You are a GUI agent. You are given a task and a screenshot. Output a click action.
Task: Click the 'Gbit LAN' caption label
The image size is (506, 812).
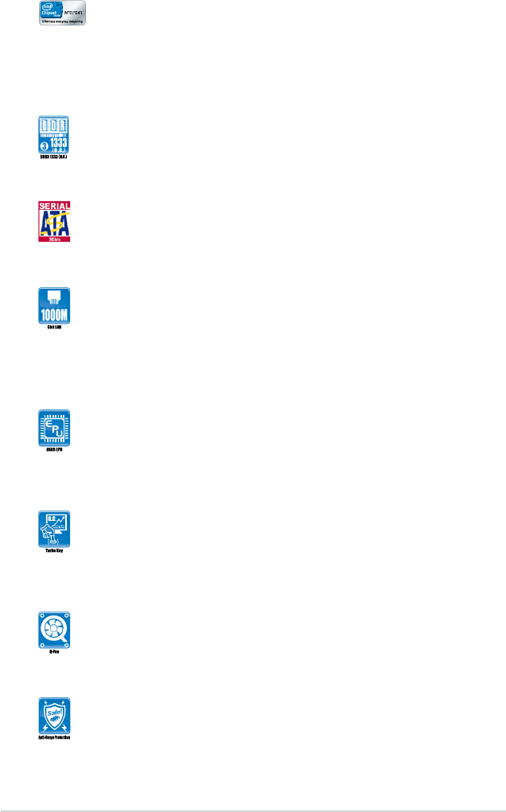tap(54, 328)
